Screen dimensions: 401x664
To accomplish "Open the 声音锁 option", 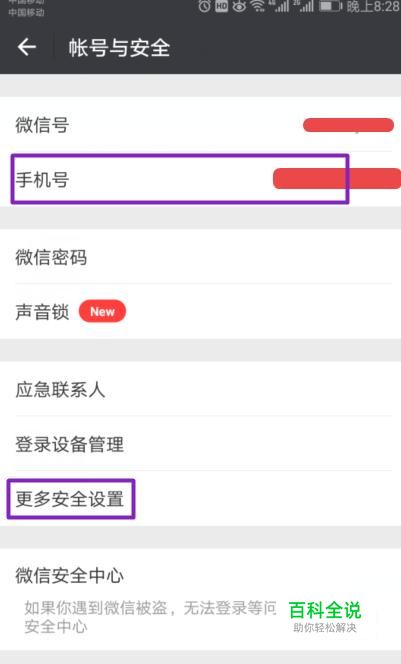I will [200, 311].
